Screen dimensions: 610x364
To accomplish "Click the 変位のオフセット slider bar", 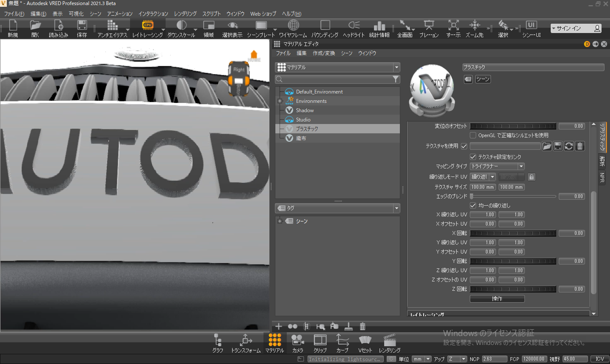I will coord(513,126).
